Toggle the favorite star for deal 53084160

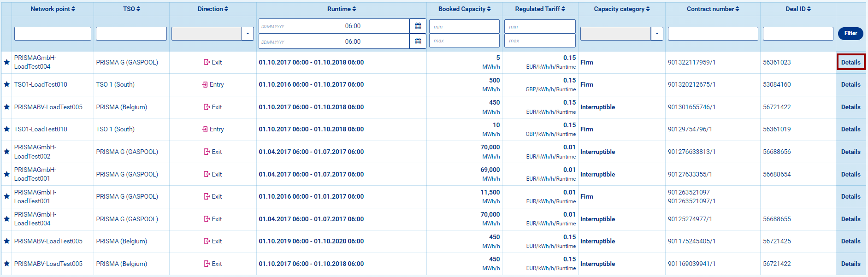6,84
